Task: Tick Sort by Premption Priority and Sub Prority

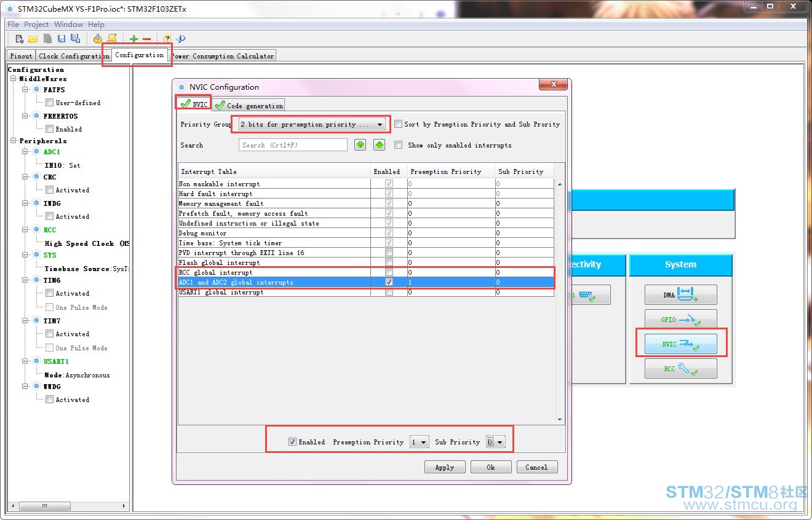Action: tap(398, 124)
